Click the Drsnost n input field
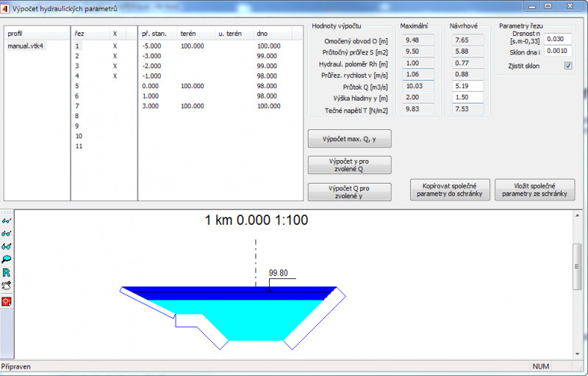588x376 pixels. click(558, 39)
